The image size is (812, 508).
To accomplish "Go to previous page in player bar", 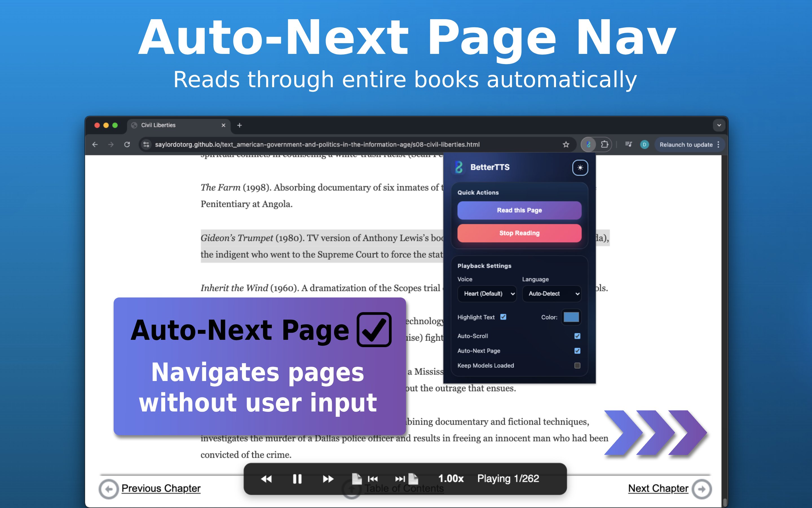I will (365, 479).
